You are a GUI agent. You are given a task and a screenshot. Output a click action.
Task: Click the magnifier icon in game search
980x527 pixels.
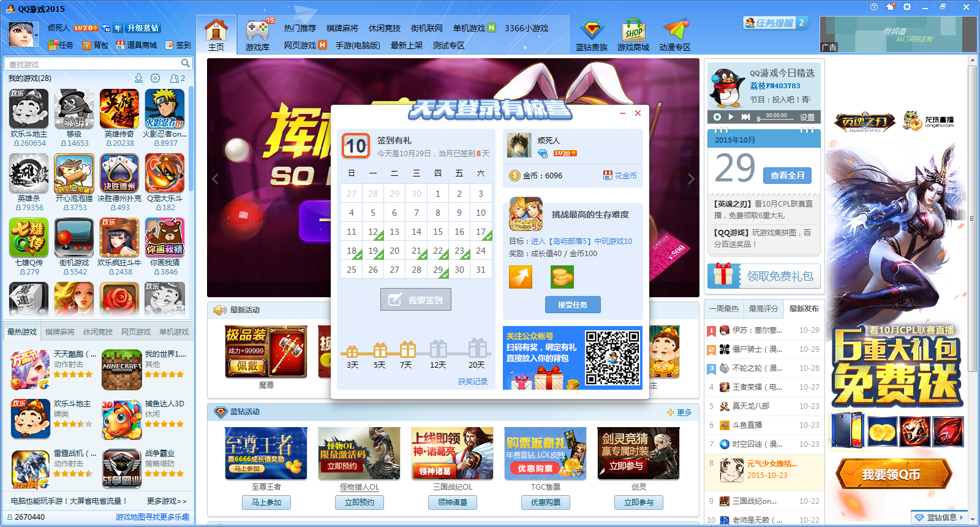[185, 64]
